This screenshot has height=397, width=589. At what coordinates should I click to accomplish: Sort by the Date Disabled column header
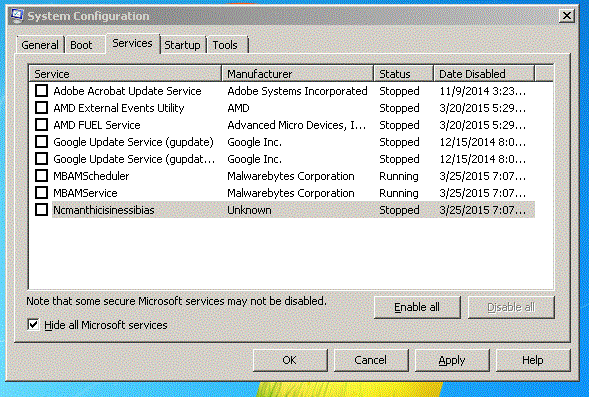(x=484, y=74)
